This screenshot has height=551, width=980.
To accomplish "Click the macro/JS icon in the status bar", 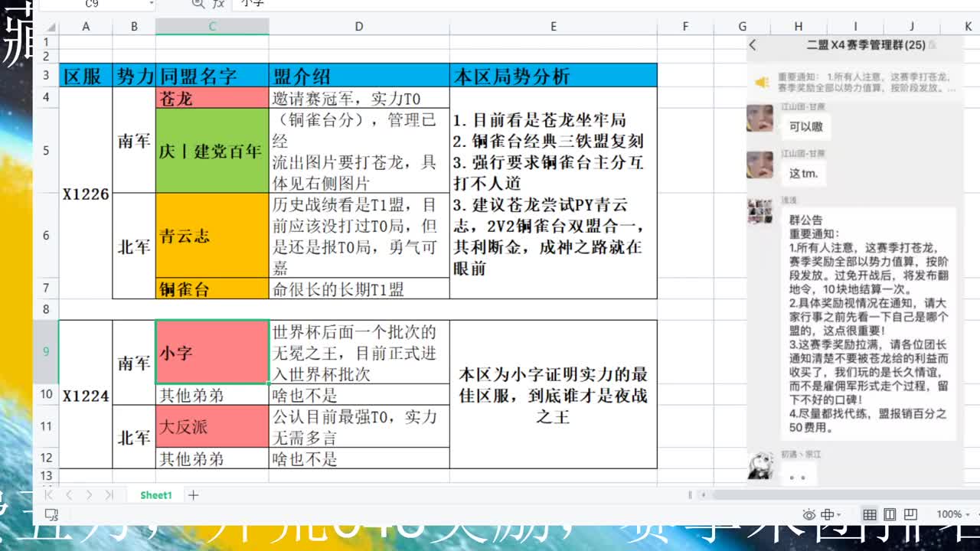I will (51, 514).
